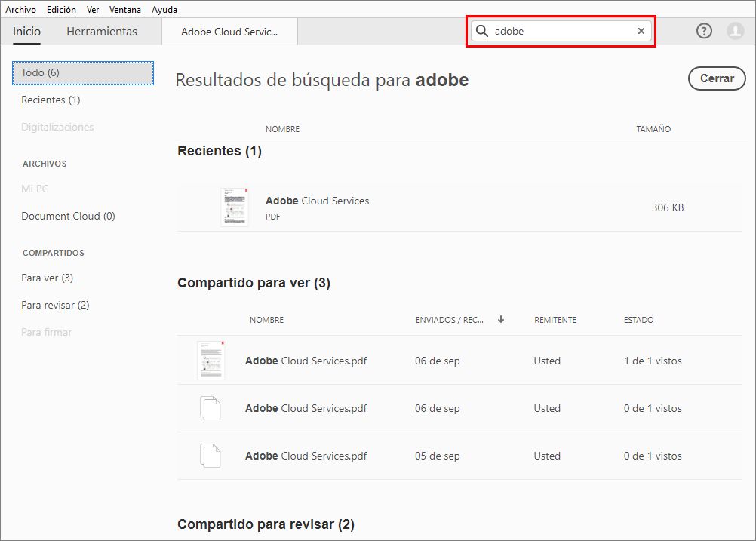Select Para revisar (2) in sidebar

[55, 306]
